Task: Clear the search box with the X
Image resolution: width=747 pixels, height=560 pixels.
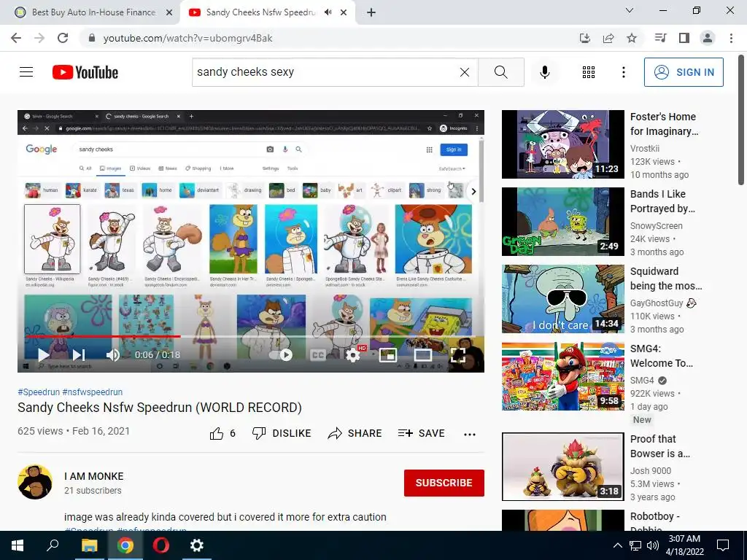Action: (465, 72)
